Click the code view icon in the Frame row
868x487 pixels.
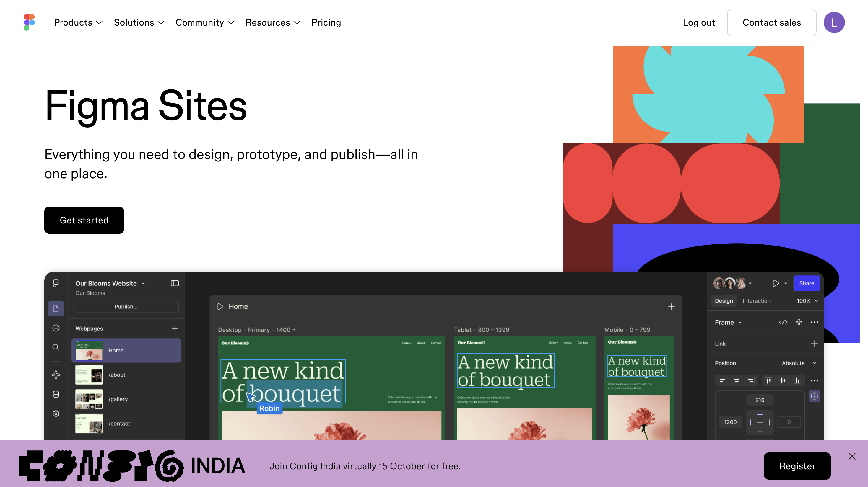coord(783,322)
